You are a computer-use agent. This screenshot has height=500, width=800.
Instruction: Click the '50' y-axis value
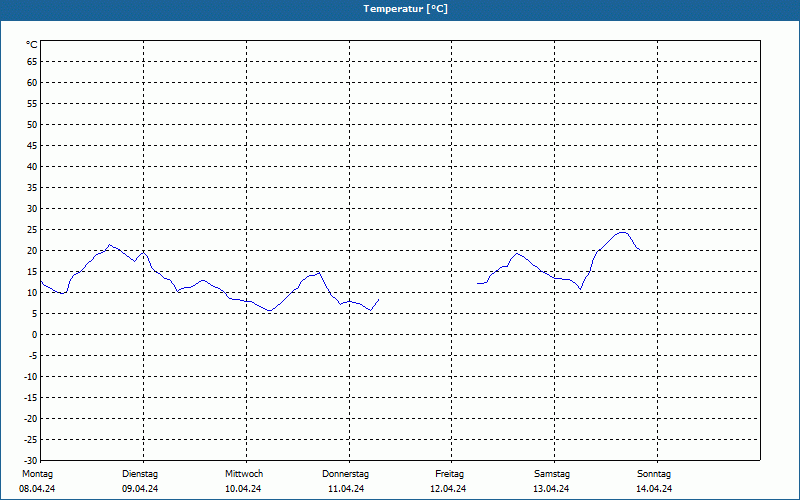pyautogui.click(x=32, y=124)
